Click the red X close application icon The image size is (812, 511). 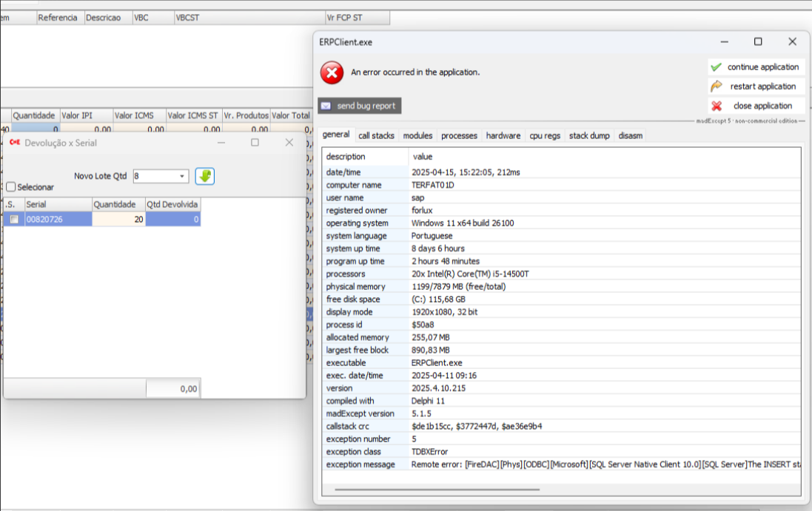pyautogui.click(x=716, y=106)
